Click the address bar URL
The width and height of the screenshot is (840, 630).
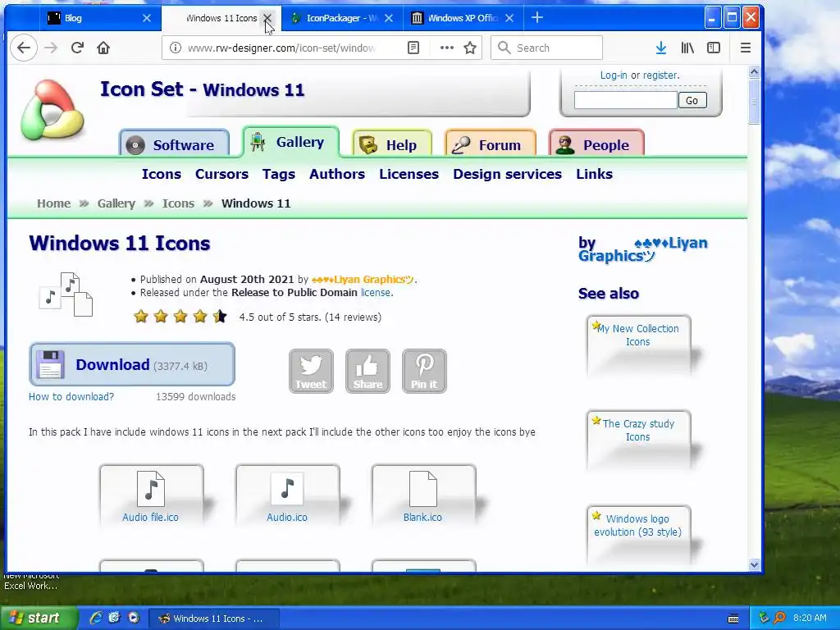click(x=281, y=48)
